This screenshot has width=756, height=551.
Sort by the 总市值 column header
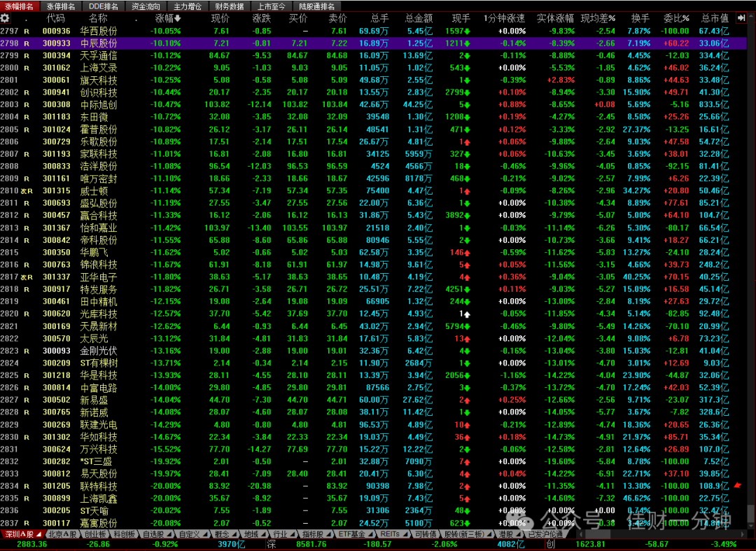715,18
